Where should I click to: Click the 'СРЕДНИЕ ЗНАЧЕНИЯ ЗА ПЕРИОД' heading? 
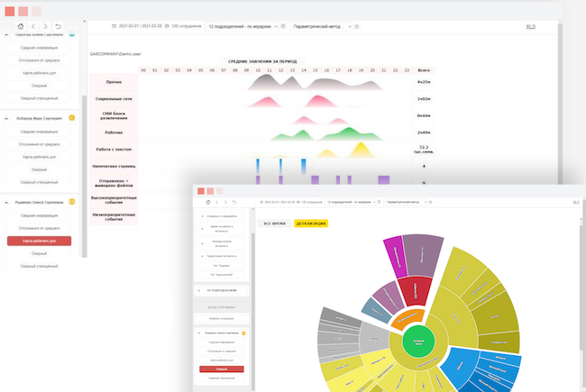[x=262, y=61]
